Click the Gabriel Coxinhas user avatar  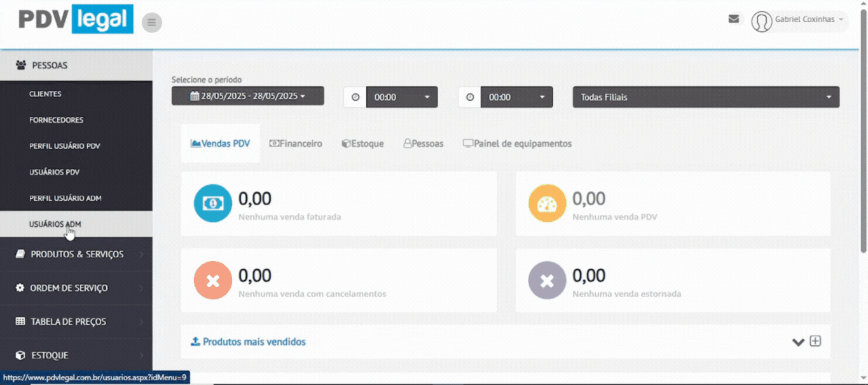pyautogui.click(x=761, y=22)
